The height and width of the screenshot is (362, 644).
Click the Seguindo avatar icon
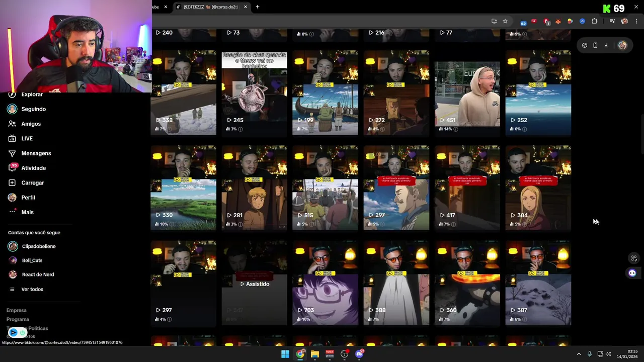click(x=12, y=109)
